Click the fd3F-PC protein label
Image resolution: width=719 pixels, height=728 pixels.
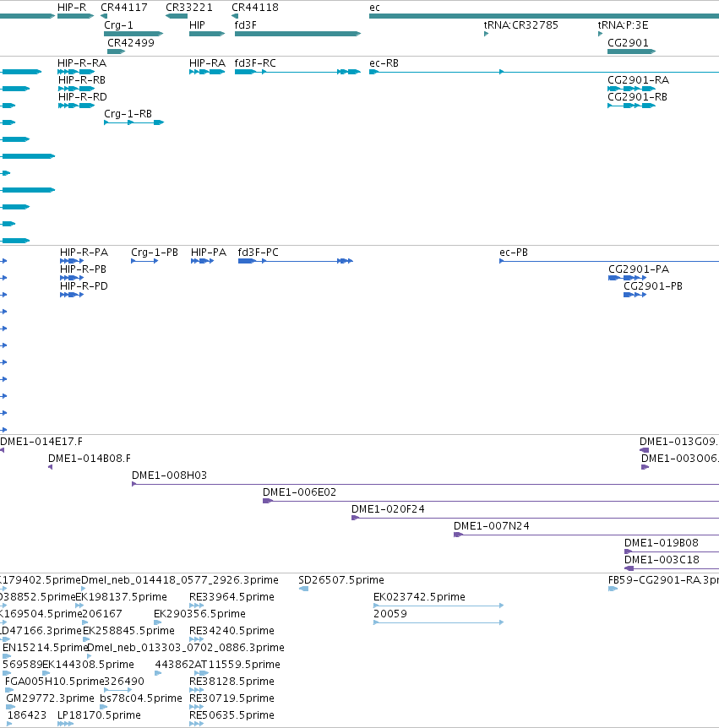point(259,253)
